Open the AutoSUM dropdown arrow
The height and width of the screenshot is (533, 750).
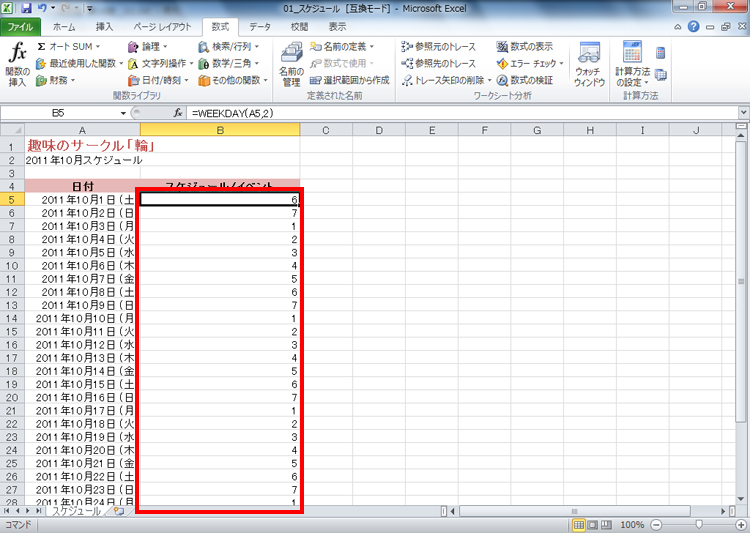click(x=98, y=46)
